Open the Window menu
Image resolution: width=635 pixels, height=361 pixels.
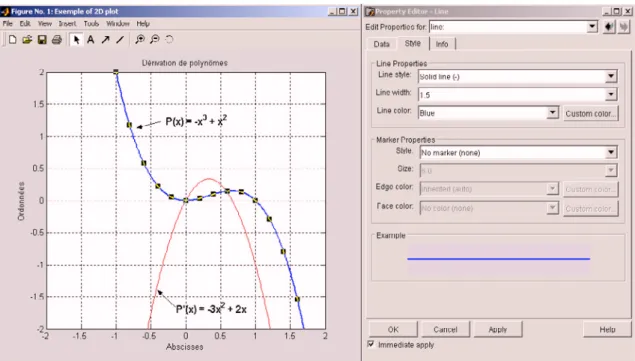(118, 23)
